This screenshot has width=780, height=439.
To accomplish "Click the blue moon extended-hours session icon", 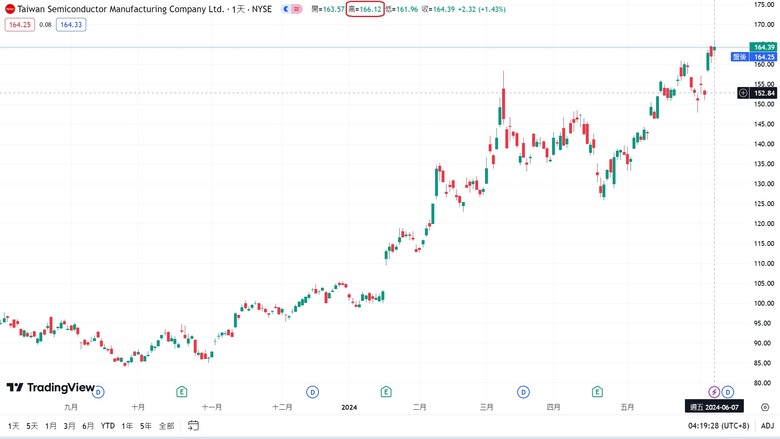I will 286,9.
